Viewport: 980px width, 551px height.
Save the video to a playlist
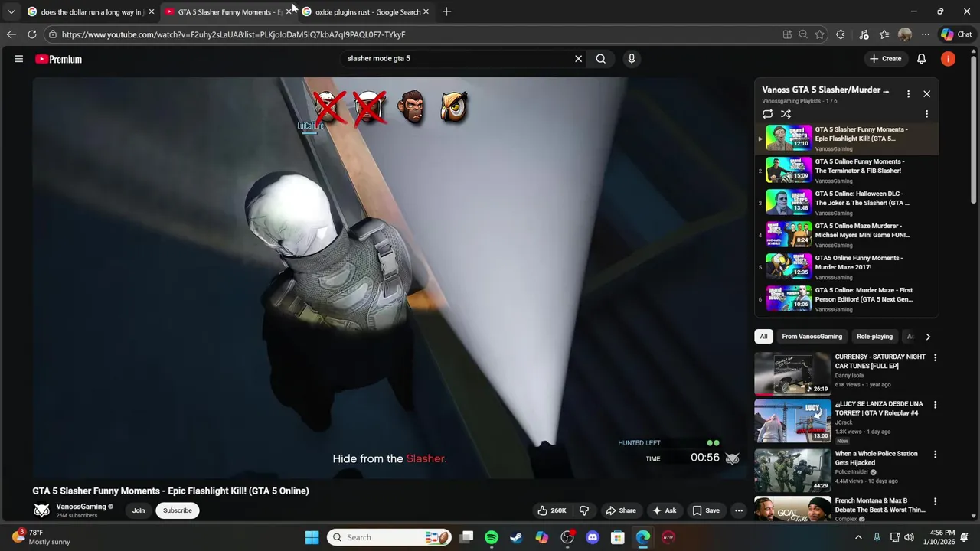coord(706,510)
